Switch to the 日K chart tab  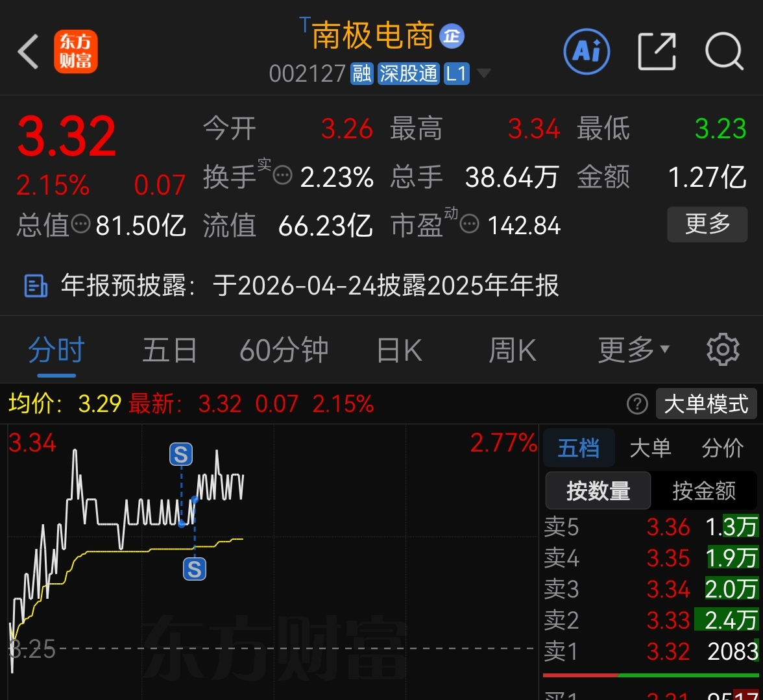(x=400, y=350)
